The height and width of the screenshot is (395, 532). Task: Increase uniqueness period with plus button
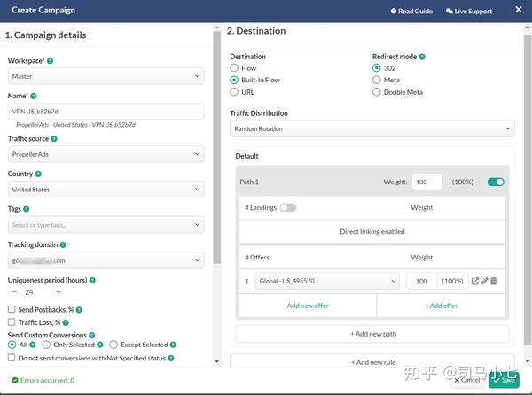(x=59, y=292)
